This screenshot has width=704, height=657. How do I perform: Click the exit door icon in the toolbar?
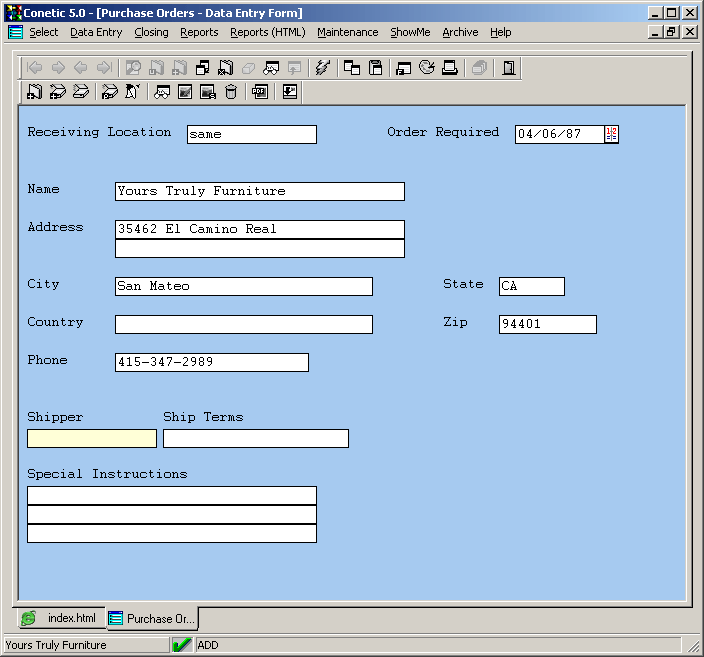tap(509, 68)
